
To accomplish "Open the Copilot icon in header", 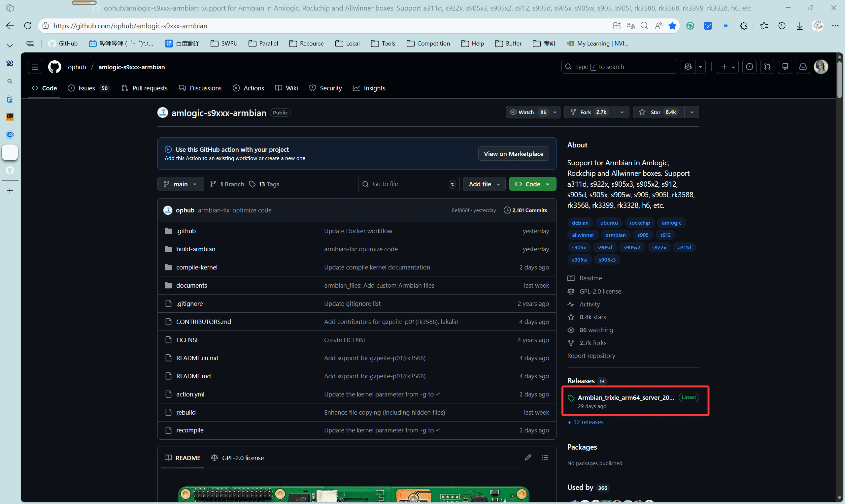I will pyautogui.click(x=688, y=67).
